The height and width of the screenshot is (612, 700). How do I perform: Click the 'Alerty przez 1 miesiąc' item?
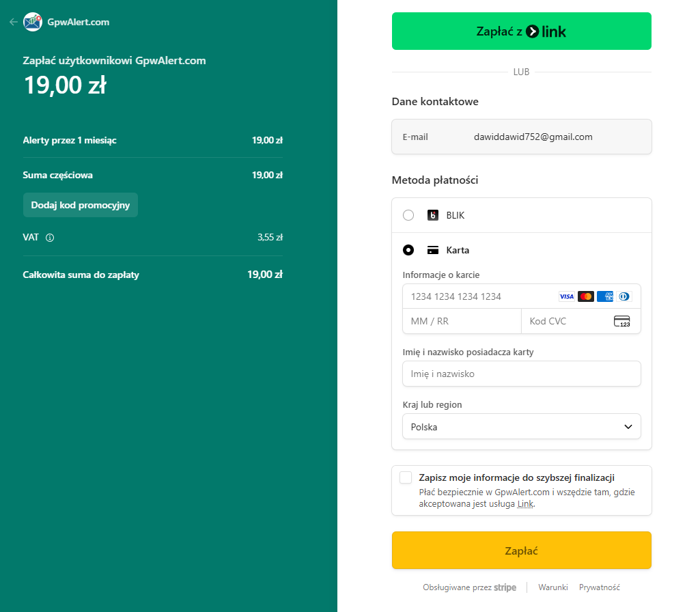coord(70,140)
